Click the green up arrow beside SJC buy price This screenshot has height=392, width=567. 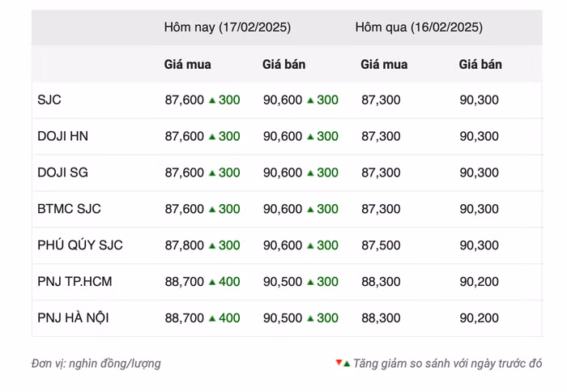tap(212, 100)
